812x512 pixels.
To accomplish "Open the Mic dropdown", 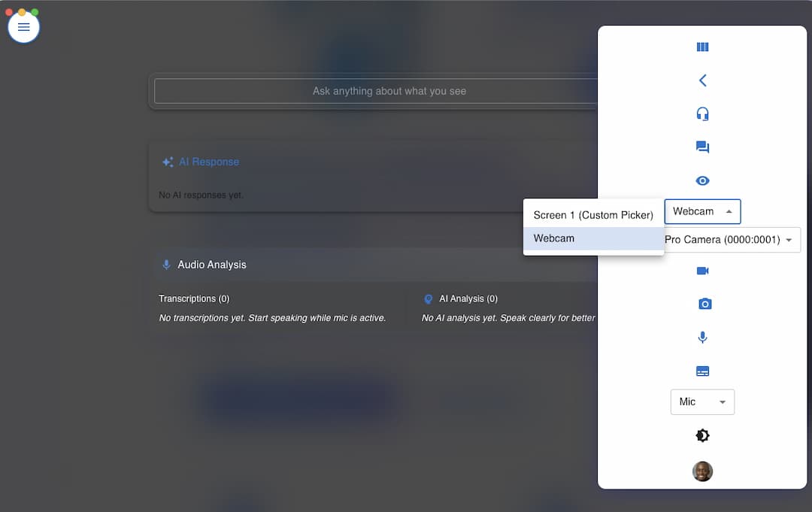I will click(x=702, y=401).
